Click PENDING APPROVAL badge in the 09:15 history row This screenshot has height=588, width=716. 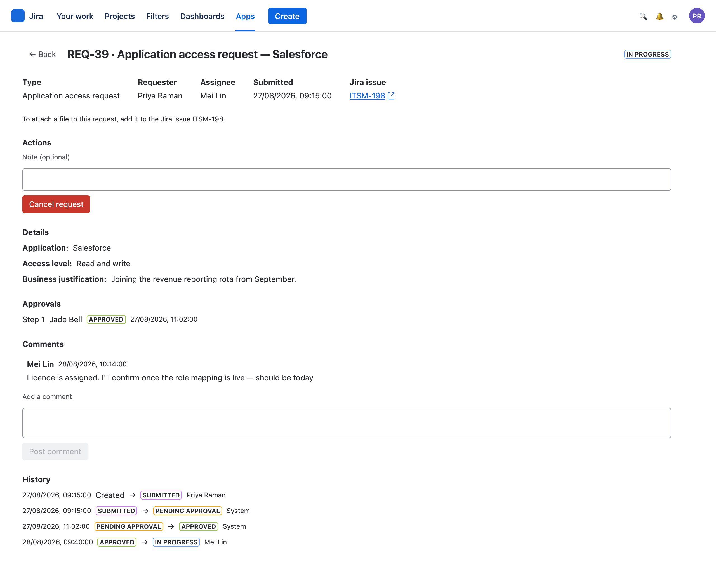(187, 511)
